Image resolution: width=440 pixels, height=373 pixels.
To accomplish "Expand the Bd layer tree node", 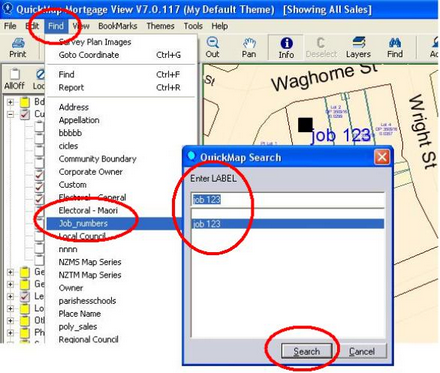I will tap(10, 102).
